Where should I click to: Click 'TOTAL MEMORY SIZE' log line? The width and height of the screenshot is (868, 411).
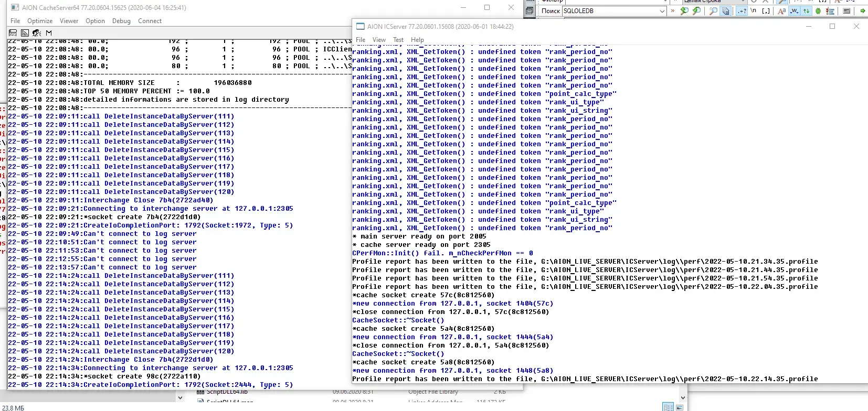[x=130, y=83]
